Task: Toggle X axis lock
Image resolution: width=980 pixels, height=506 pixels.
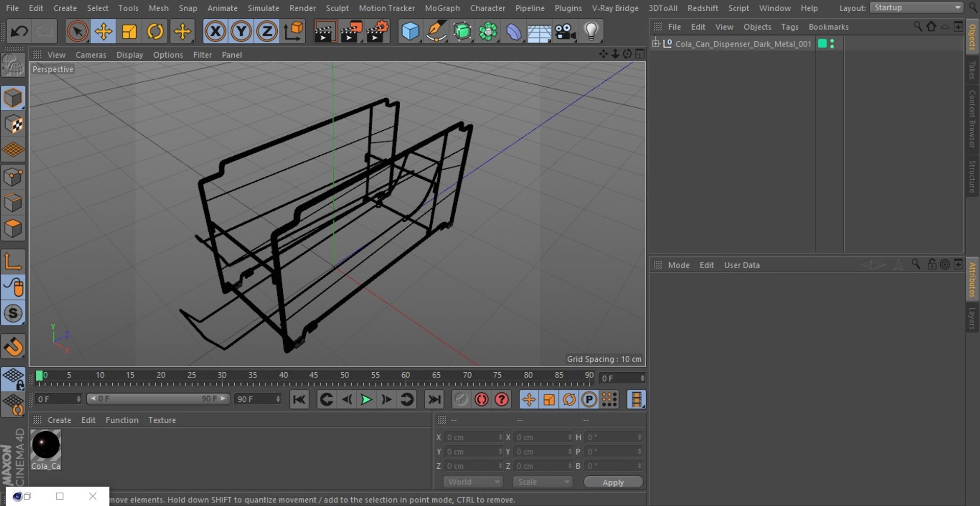Action: [x=215, y=32]
